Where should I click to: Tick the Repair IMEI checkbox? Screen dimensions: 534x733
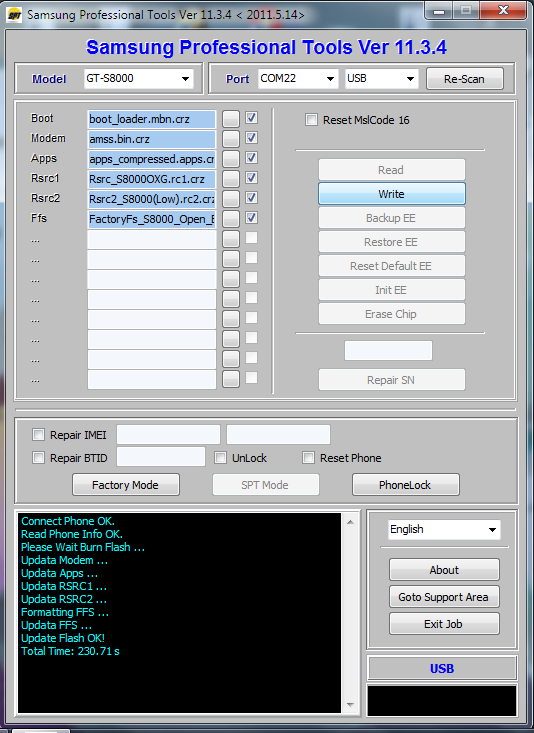click(38, 435)
